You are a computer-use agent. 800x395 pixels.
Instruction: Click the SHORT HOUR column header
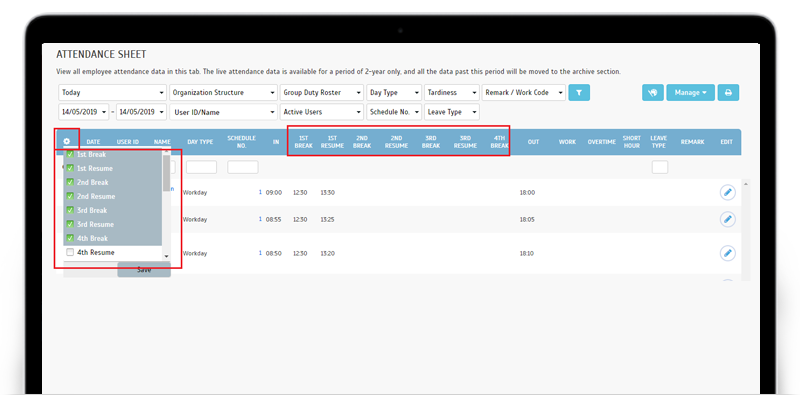click(631, 141)
